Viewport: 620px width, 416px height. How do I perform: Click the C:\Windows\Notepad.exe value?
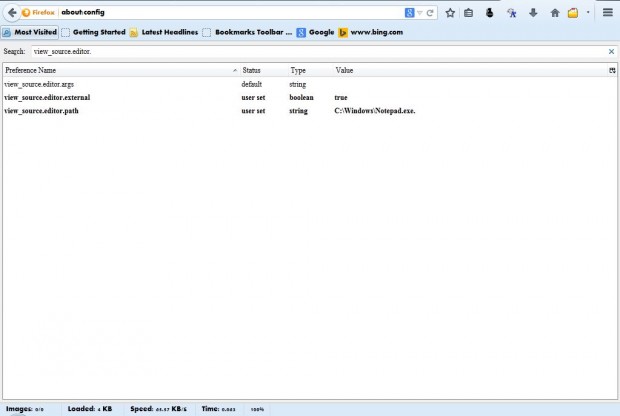coord(375,111)
